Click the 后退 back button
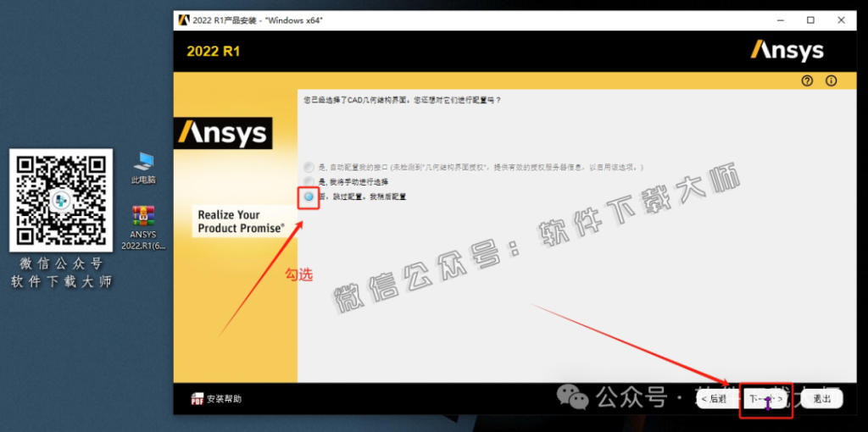 click(716, 399)
